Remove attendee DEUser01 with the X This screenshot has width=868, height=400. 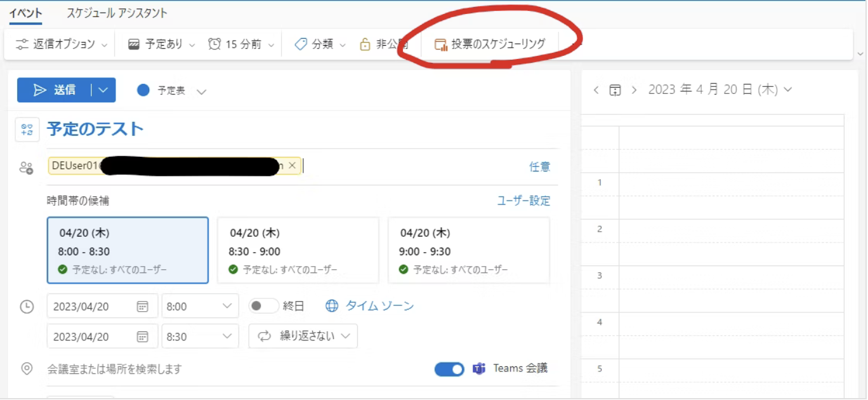[292, 166]
